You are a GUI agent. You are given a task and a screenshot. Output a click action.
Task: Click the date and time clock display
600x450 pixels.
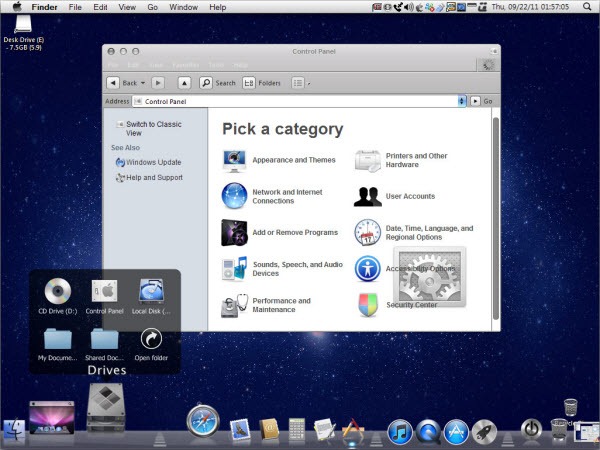tap(530, 7)
